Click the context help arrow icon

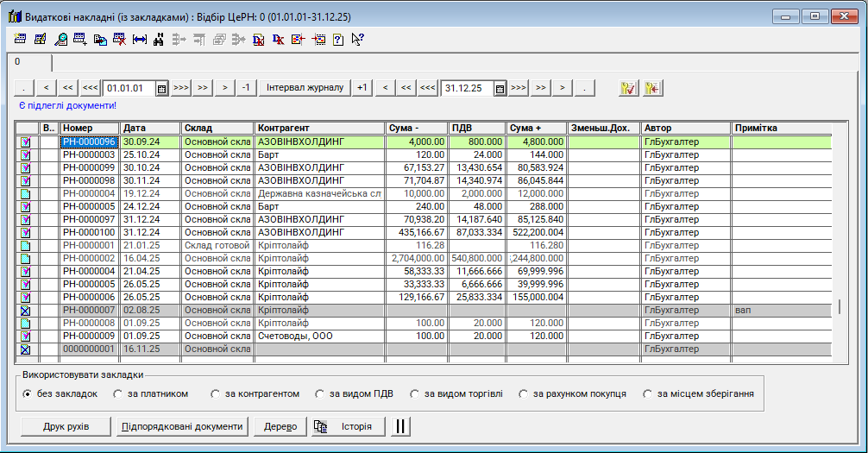357,40
